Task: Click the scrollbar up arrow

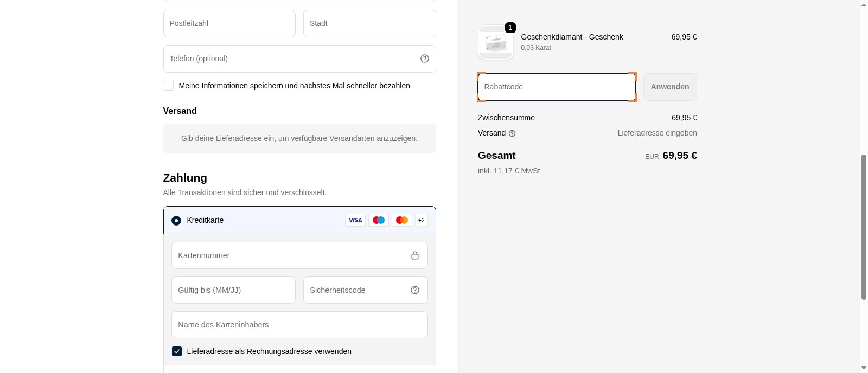Action: pos(864,4)
